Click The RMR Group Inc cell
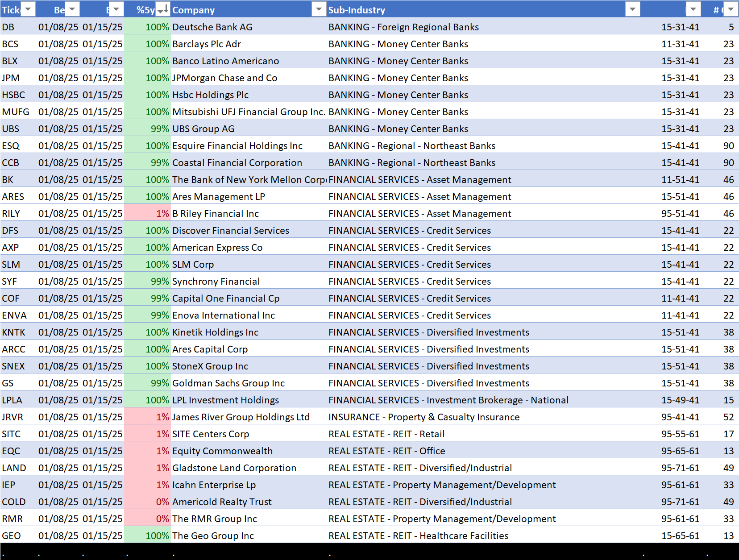 (x=249, y=519)
